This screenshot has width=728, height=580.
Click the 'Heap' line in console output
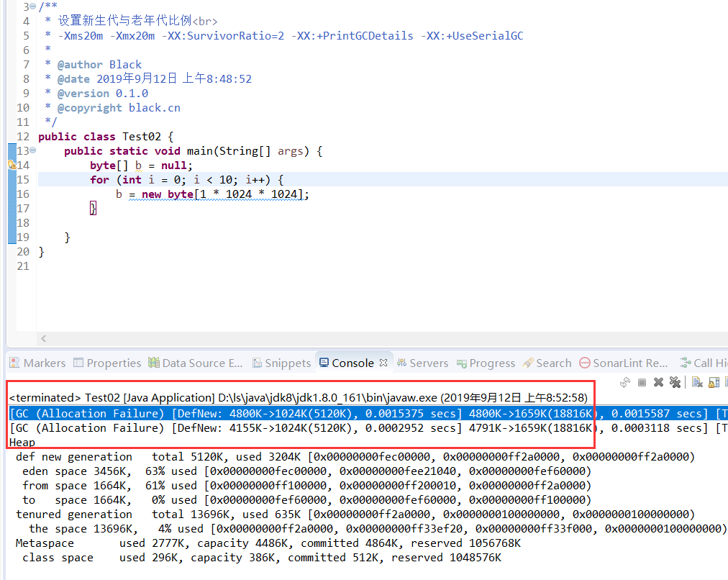click(22, 442)
